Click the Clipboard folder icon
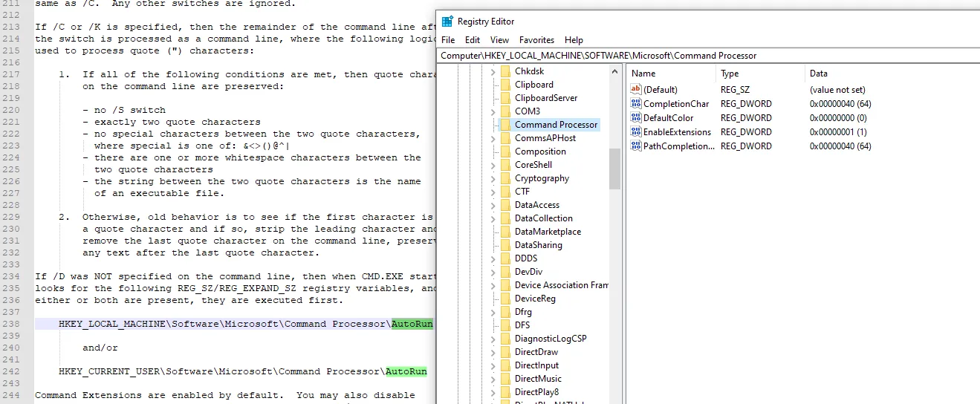980x404 pixels. coord(505,85)
